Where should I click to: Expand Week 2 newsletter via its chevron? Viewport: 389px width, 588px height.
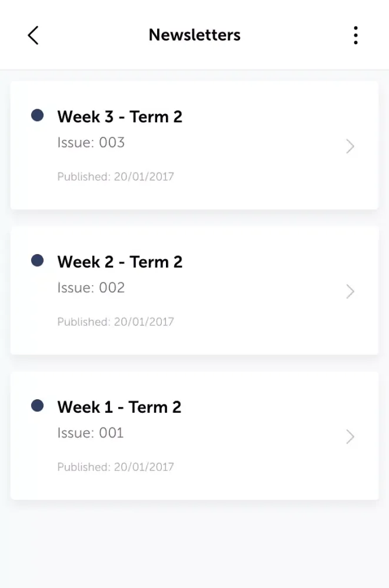tap(350, 291)
